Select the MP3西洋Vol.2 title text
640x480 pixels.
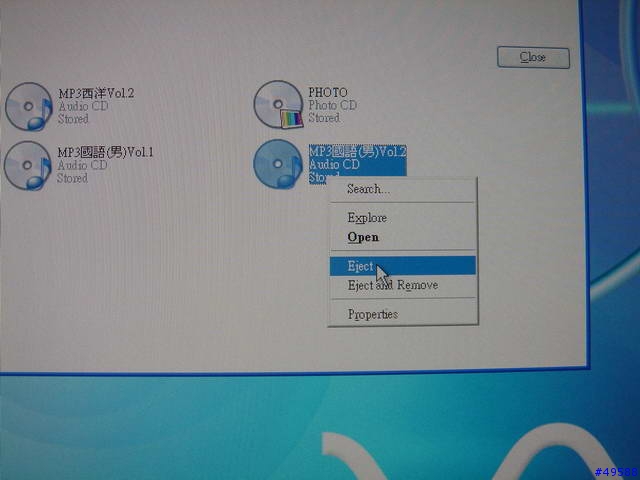coord(96,93)
